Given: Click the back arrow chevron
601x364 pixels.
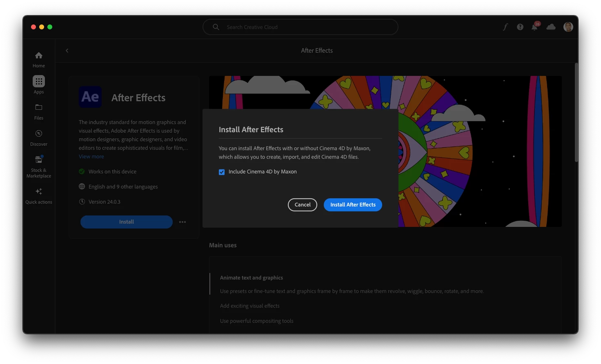Looking at the screenshot, I should [x=67, y=51].
